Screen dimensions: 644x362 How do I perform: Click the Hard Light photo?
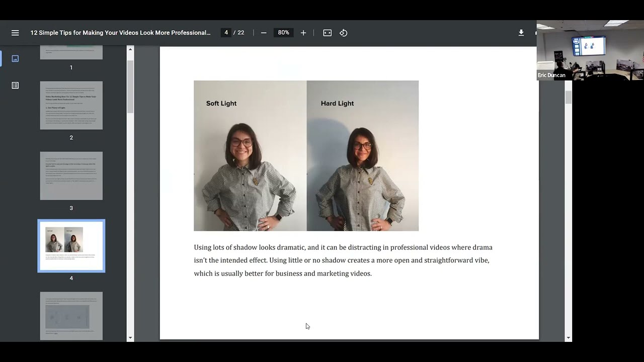363,156
